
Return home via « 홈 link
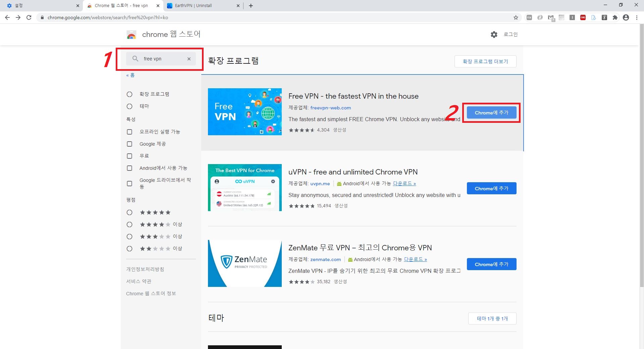[x=130, y=75]
